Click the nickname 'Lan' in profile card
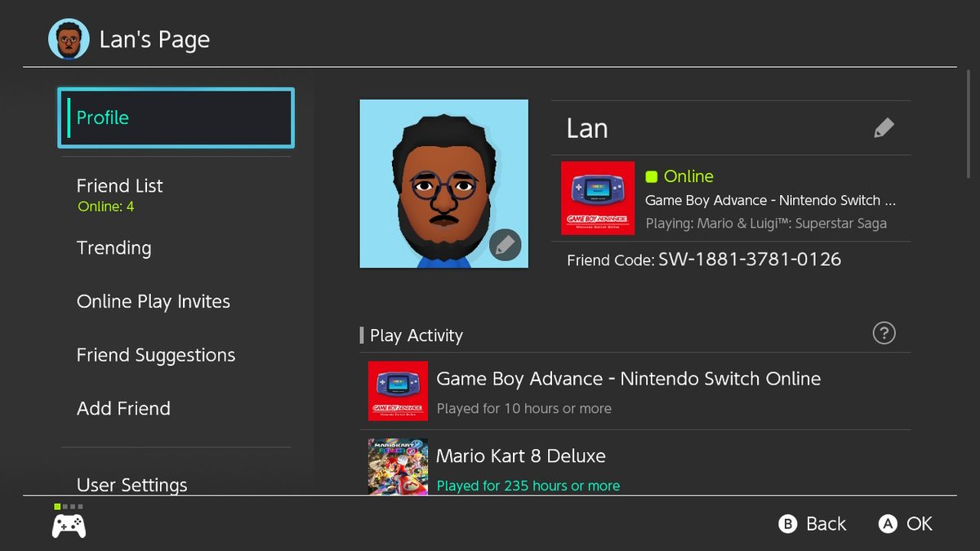 587,128
